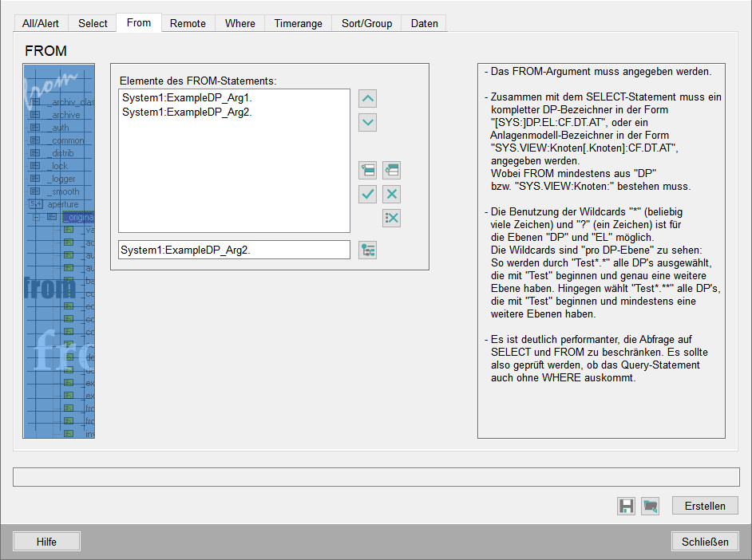Open the Select tab
Screen dimensions: 752x560
pyautogui.click(x=93, y=23)
